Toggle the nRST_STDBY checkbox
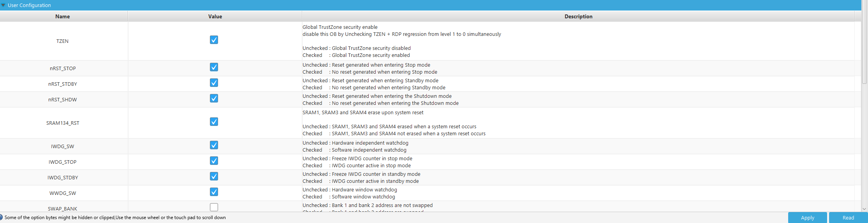Image resolution: width=868 pixels, height=223 pixels. pyautogui.click(x=214, y=83)
